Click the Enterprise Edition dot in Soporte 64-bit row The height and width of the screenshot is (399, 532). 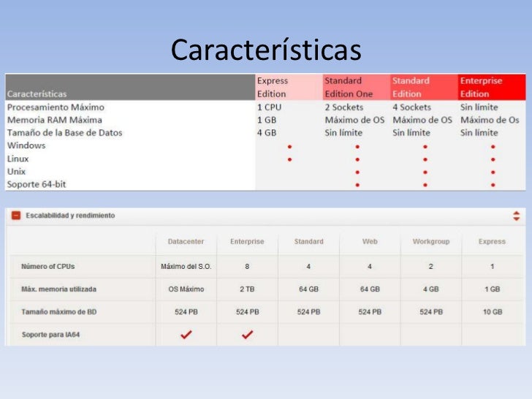tap(493, 185)
